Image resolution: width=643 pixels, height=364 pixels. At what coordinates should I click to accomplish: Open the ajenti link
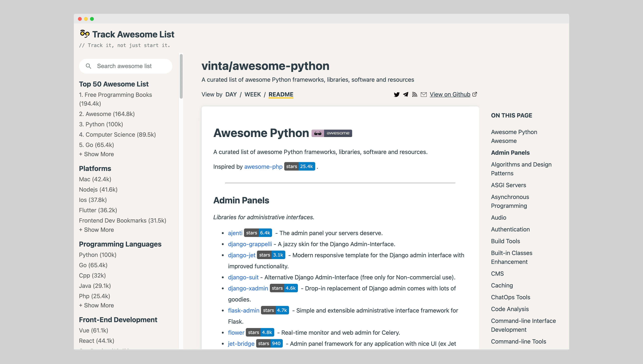pos(235,233)
